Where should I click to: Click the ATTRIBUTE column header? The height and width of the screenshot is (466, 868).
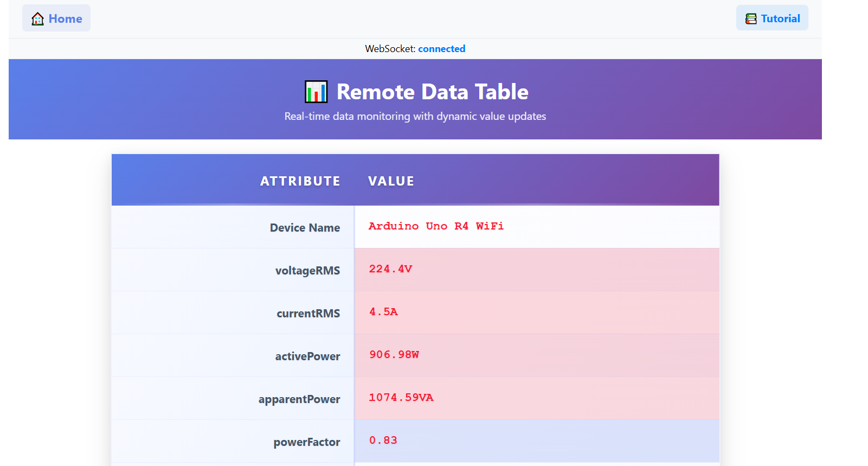[x=300, y=181]
